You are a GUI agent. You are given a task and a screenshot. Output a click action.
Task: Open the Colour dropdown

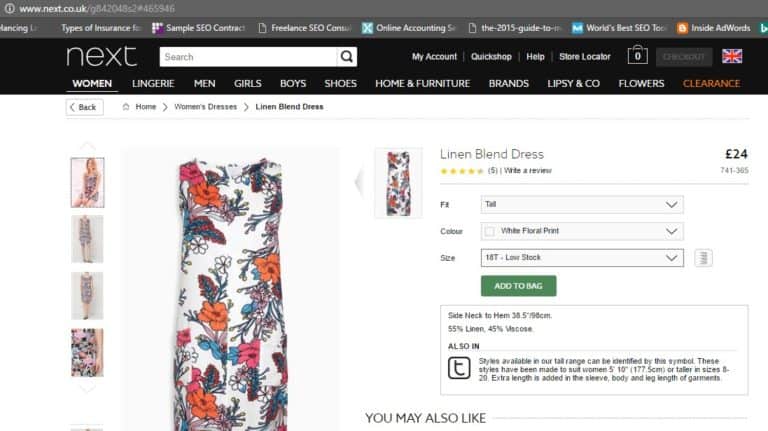click(x=582, y=231)
